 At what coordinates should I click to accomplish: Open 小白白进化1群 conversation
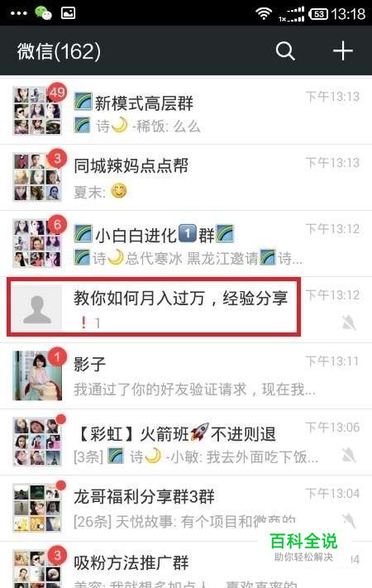coord(186,244)
